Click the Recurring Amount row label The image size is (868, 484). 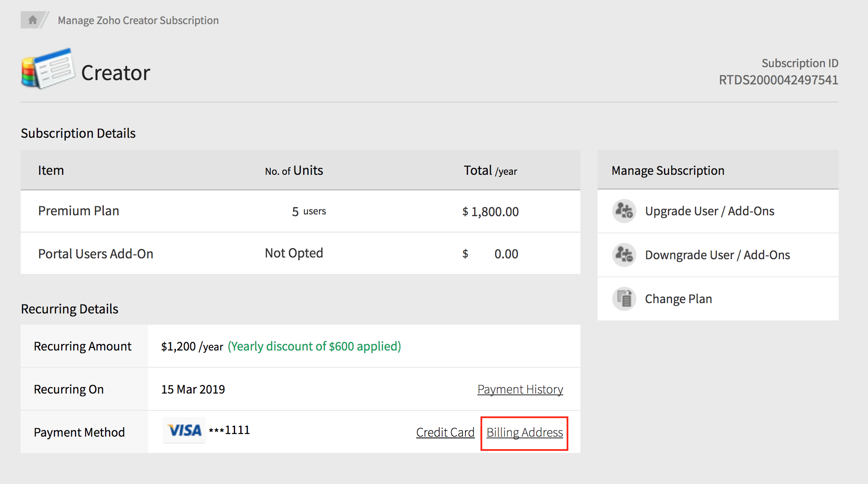click(x=83, y=346)
